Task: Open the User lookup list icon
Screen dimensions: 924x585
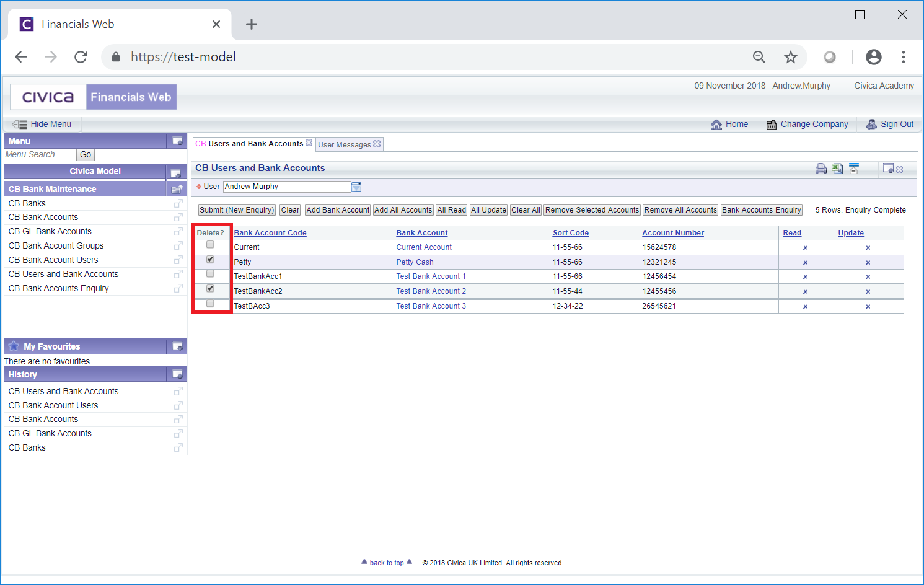Action: (356, 187)
